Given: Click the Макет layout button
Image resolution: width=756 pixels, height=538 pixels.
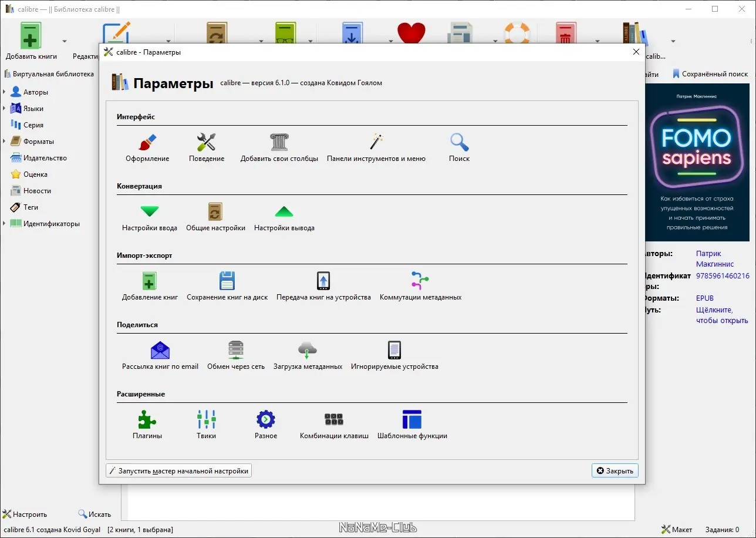Looking at the screenshot, I should point(677,529).
